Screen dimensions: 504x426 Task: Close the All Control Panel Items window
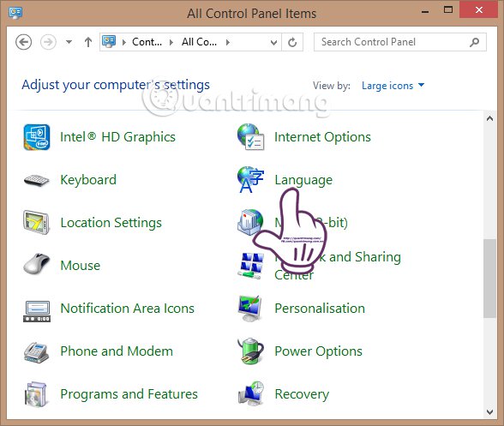tap(478, 10)
